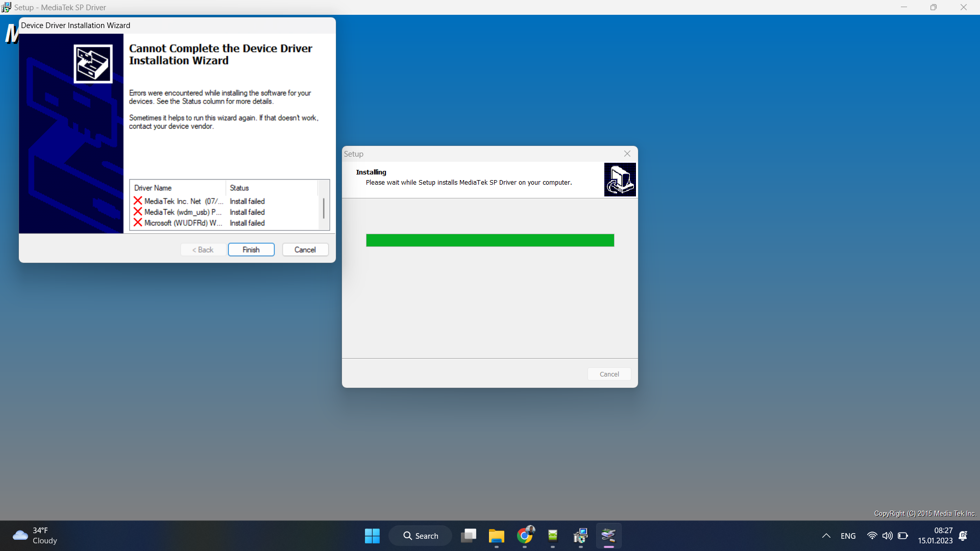Open Wi-Fi network settings in tray
This screenshot has width=980, height=551.
coord(872,536)
